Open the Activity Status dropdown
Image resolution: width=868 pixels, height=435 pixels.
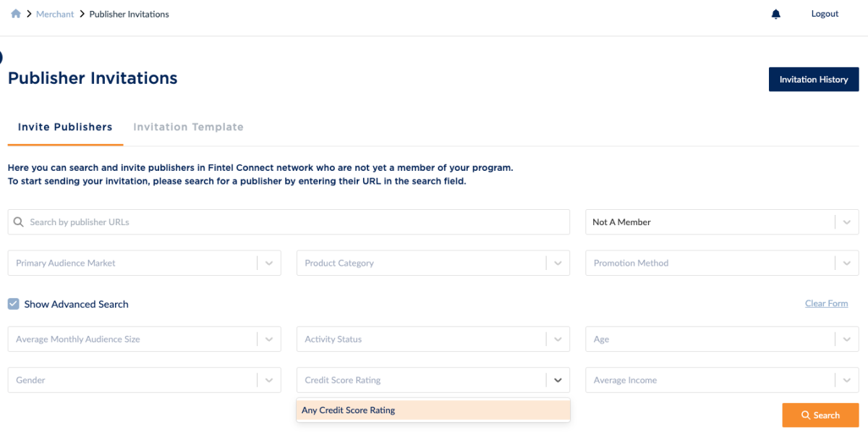point(558,339)
